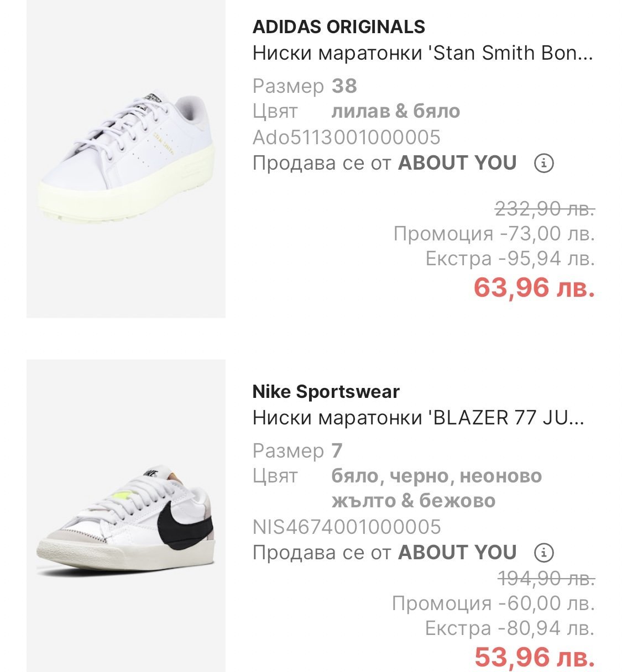
Task: Click info icon beside Adidas seller ABOUT YOU
Action: point(544,164)
